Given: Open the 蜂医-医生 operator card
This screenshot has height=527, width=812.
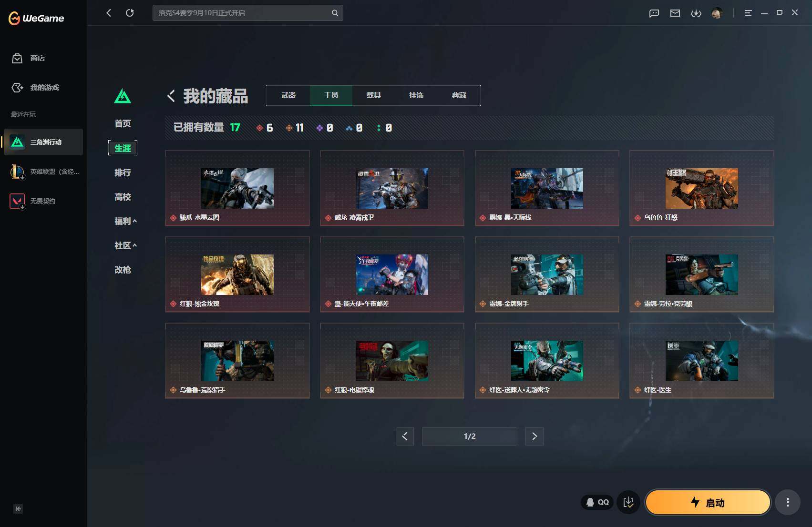Looking at the screenshot, I should (702, 361).
